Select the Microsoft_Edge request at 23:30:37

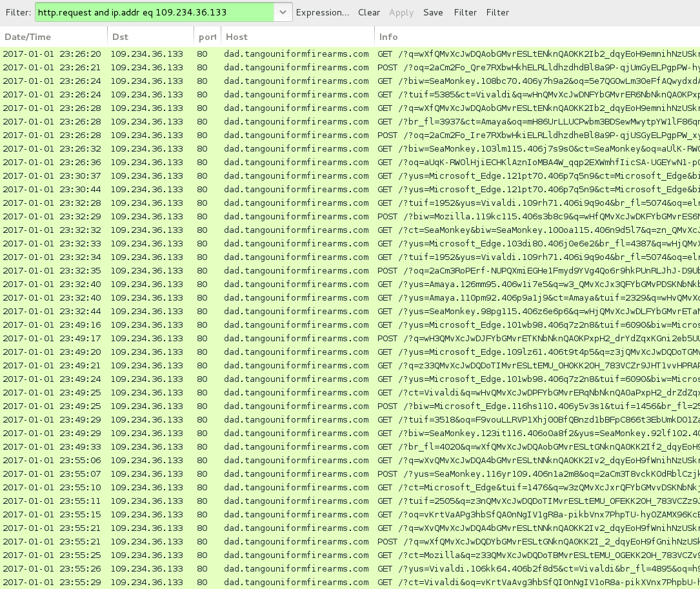(x=350, y=176)
